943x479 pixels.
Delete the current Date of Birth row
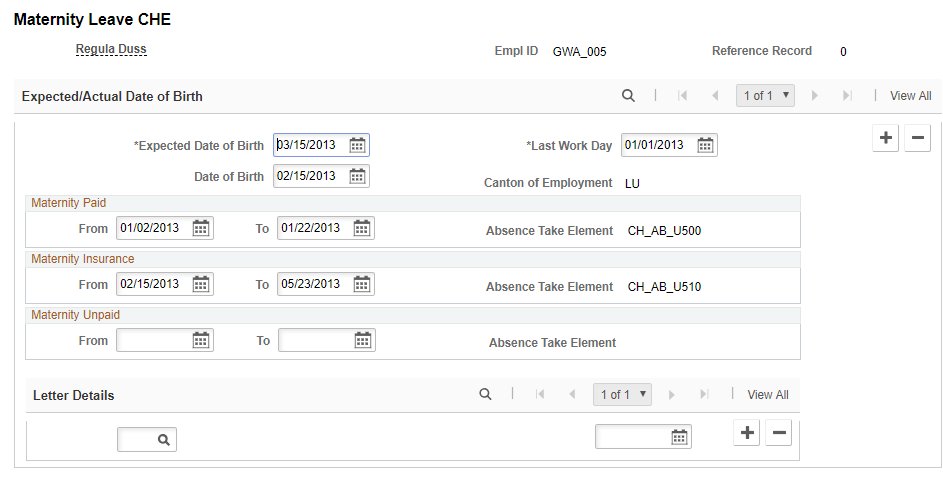click(x=917, y=138)
